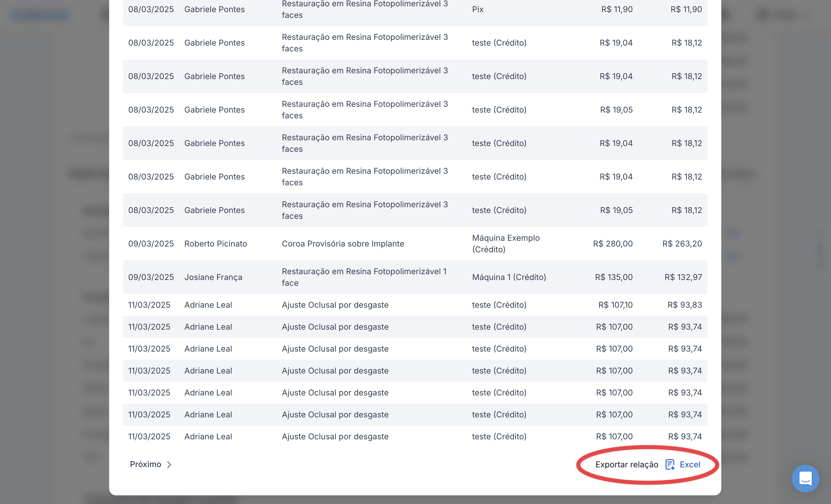Click the Máquina Exemplo (Crédito) payment cell

point(506,243)
